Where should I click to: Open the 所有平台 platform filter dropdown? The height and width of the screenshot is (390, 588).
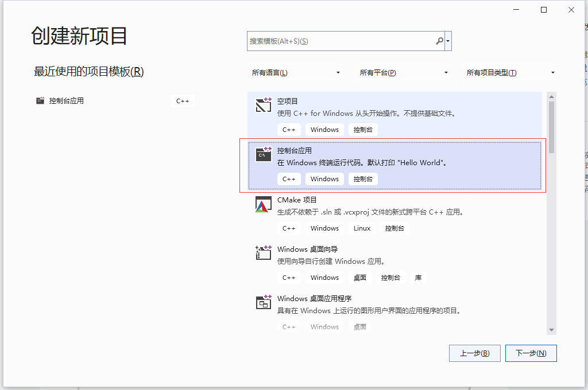coord(404,73)
